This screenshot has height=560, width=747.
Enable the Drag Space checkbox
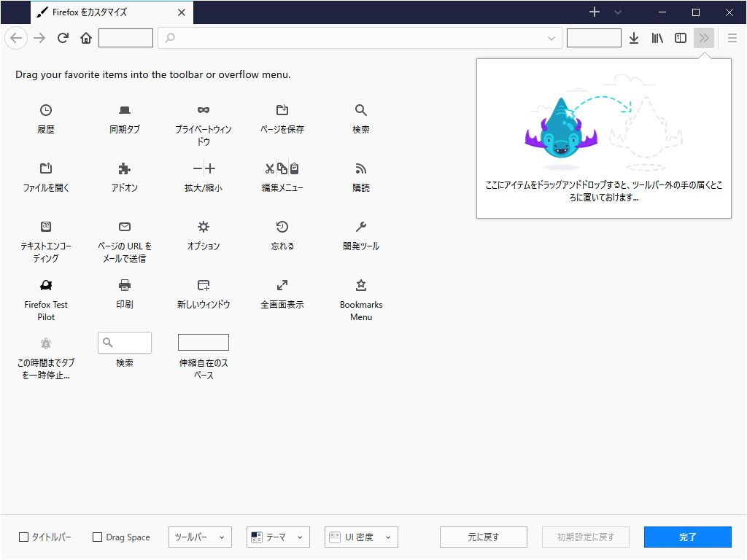tap(97, 537)
